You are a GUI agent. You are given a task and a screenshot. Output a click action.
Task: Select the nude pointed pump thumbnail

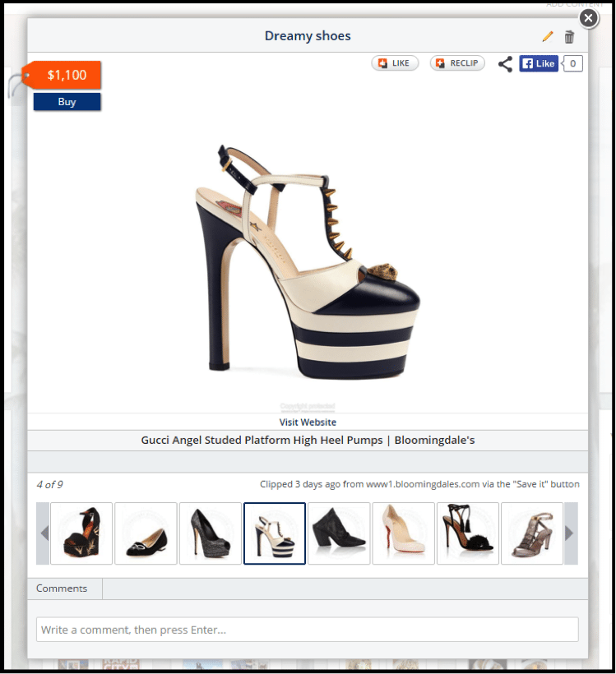click(x=403, y=533)
